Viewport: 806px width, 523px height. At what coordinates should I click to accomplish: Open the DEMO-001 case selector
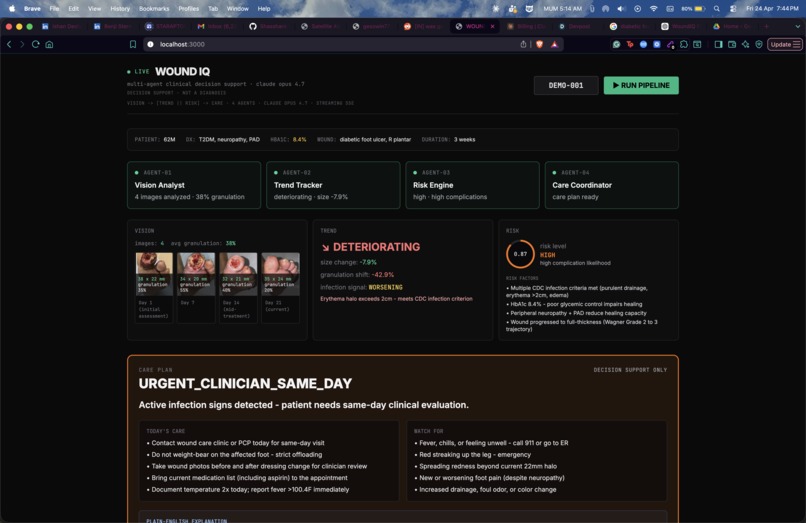(x=565, y=85)
